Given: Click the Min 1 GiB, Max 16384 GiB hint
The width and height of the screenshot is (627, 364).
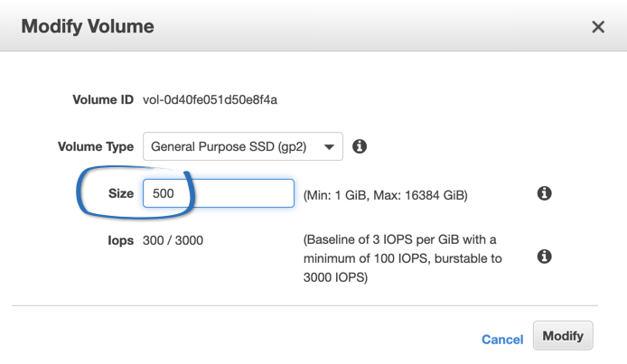Looking at the screenshot, I should click(386, 195).
